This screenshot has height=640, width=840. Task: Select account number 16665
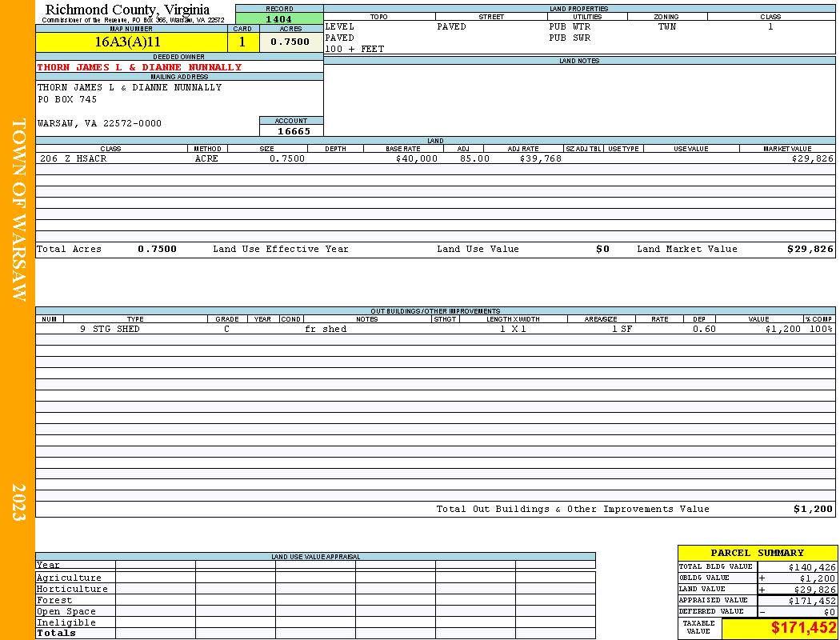tap(294, 131)
